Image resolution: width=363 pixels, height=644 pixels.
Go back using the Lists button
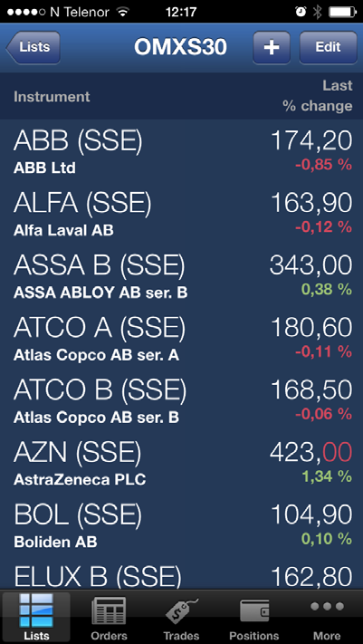33,48
